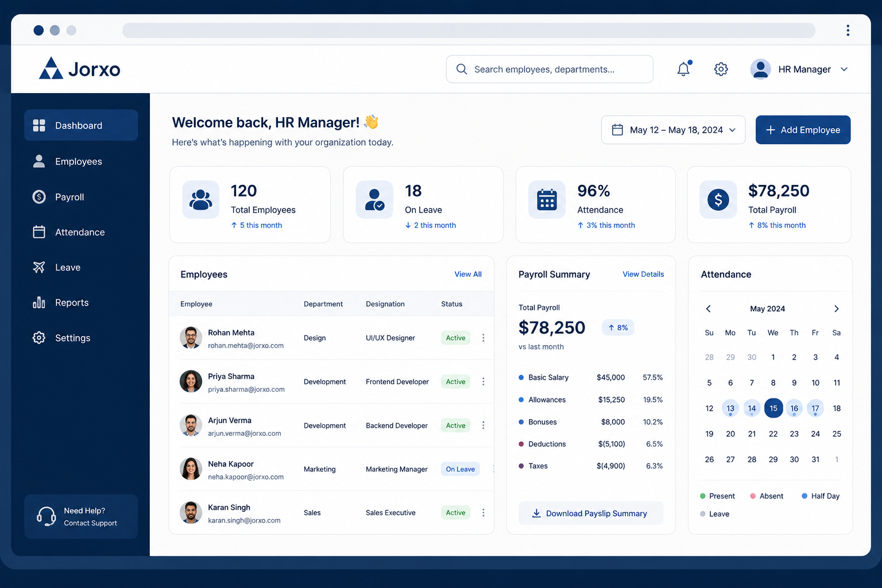Open row options for Karan Singh

tap(483, 512)
